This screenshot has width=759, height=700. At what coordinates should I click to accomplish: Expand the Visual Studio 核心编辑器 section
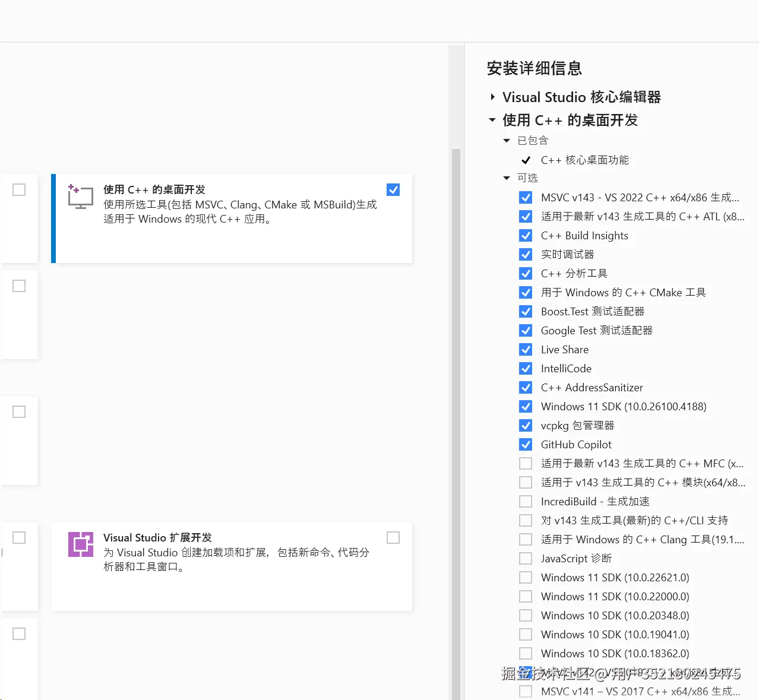492,97
